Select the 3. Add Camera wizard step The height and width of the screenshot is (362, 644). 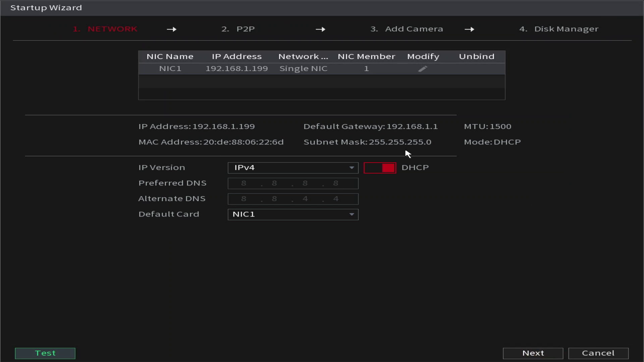coord(407,29)
